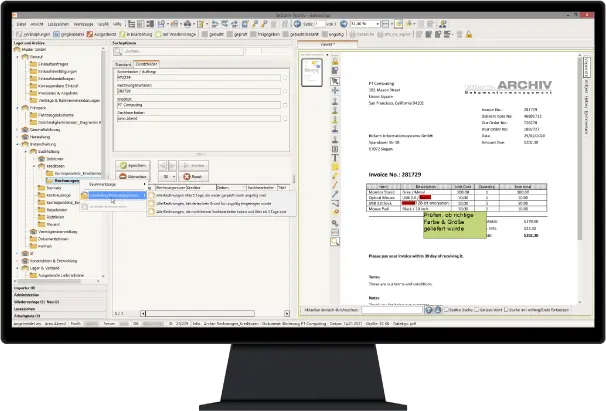Image resolution: width=606 pixels, height=411 pixels.
Task: Toggle the 'Ausgebucht' status filter
Action: [x=102, y=34]
